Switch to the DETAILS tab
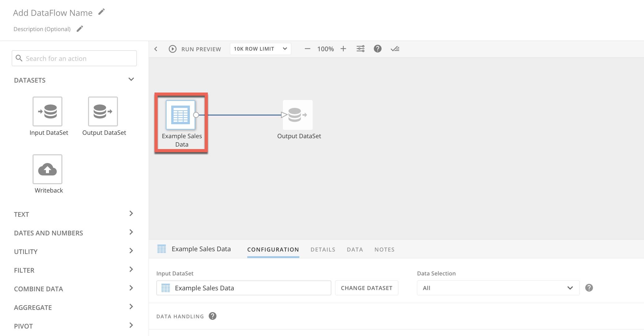This screenshot has height=336, width=644. (323, 249)
